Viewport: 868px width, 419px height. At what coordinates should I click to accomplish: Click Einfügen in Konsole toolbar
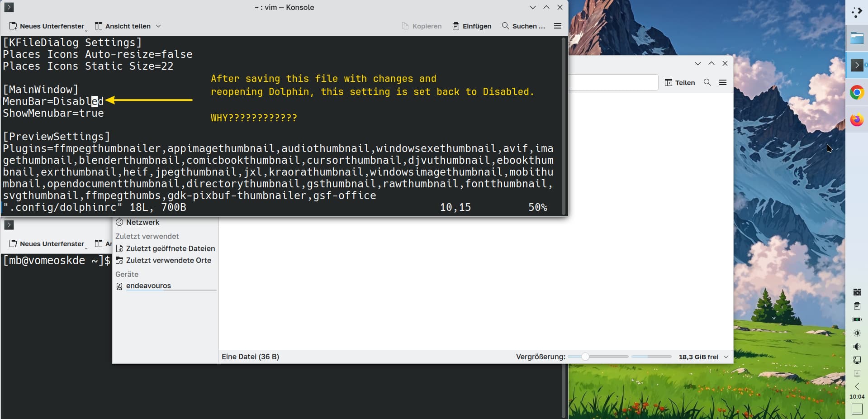472,26
